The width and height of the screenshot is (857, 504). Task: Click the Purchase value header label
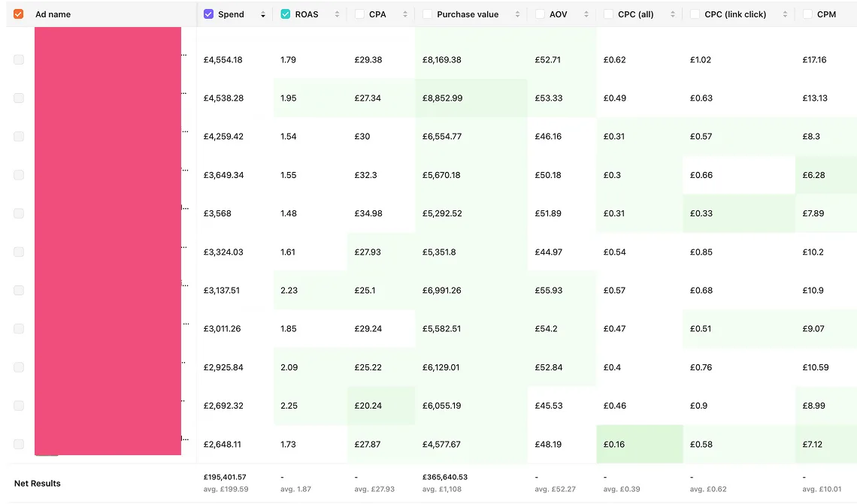(x=468, y=15)
